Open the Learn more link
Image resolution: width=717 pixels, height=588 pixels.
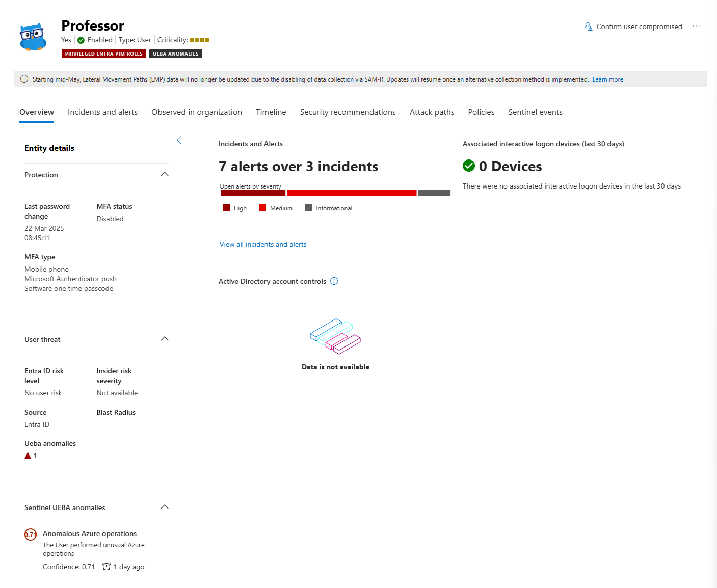[x=607, y=79]
